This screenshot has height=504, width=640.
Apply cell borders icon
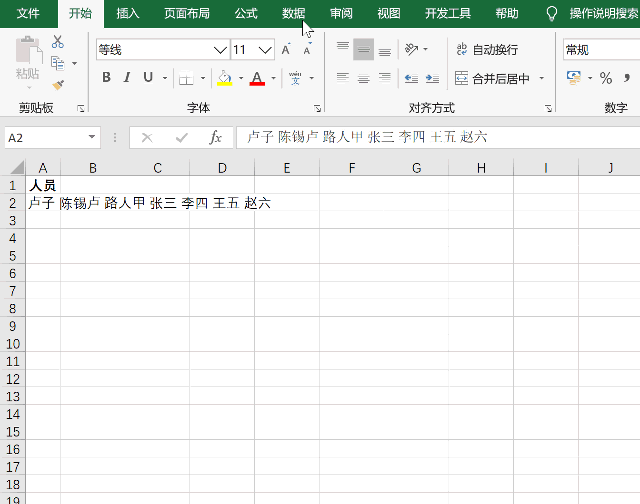click(186, 78)
